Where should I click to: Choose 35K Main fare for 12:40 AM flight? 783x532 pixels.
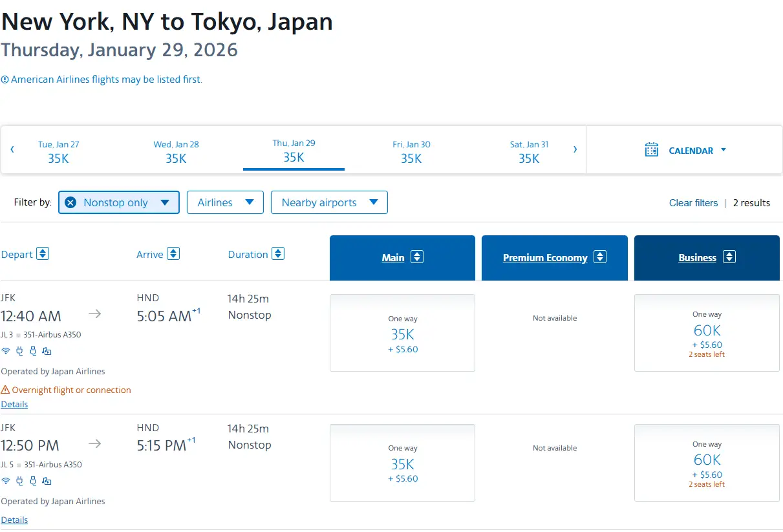click(402, 333)
